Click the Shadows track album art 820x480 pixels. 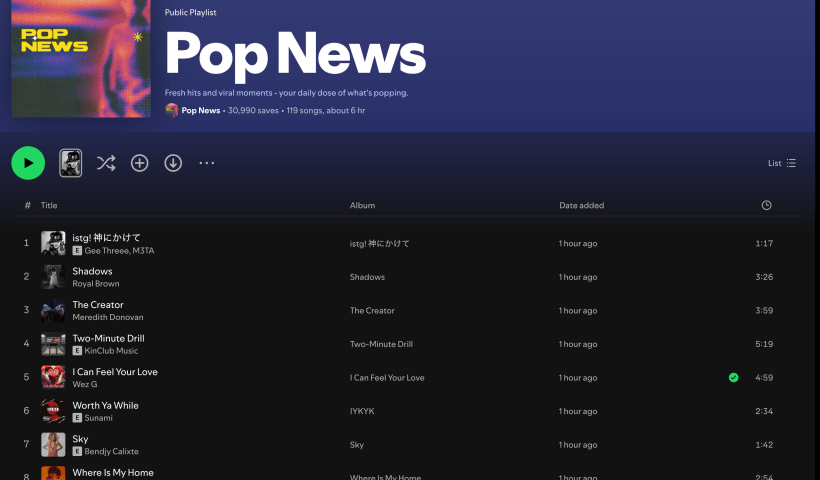53,277
